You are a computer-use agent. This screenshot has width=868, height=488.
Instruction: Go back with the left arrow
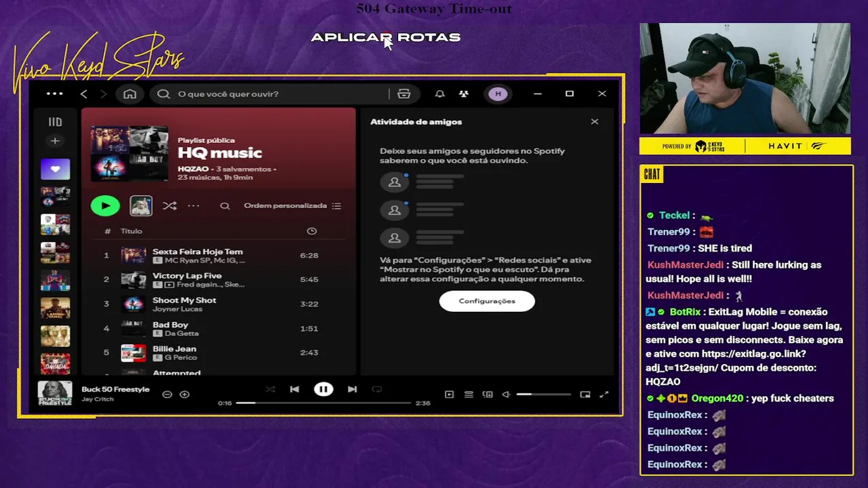click(x=84, y=94)
